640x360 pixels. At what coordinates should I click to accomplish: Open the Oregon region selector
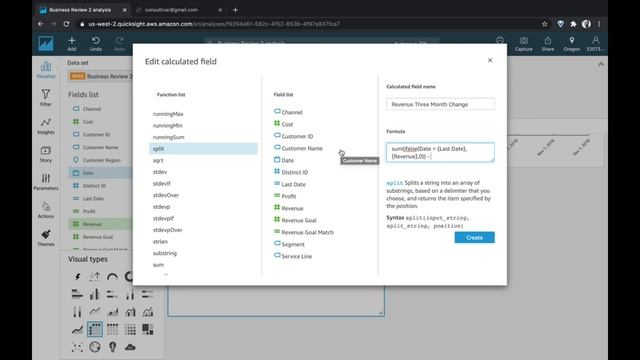click(x=571, y=44)
